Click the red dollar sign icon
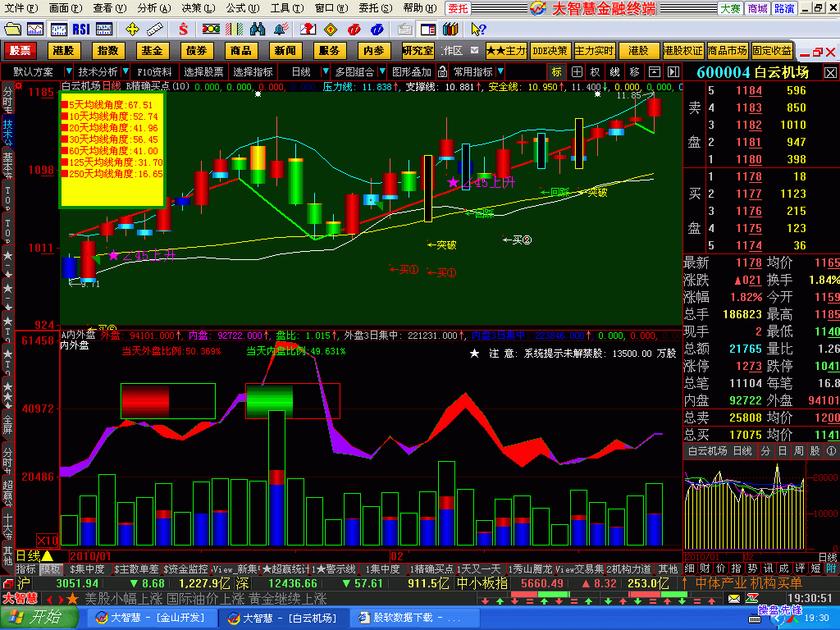The width and height of the screenshot is (840, 630). pyautogui.click(x=183, y=30)
